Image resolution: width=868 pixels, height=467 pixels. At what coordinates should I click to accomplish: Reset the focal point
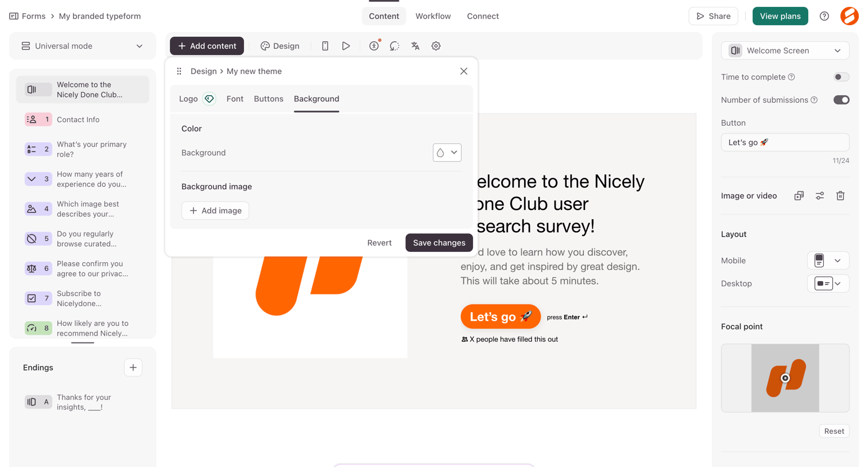point(834,431)
